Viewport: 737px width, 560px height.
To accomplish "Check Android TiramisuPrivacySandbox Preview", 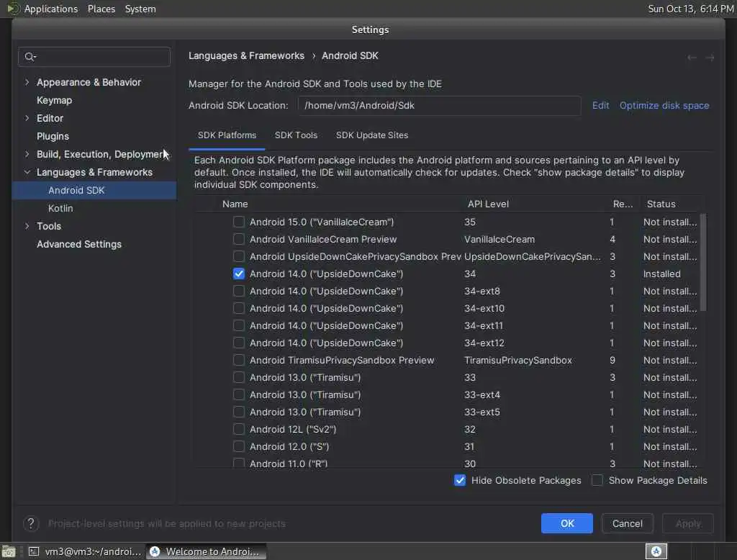I will pyautogui.click(x=239, y=360).
